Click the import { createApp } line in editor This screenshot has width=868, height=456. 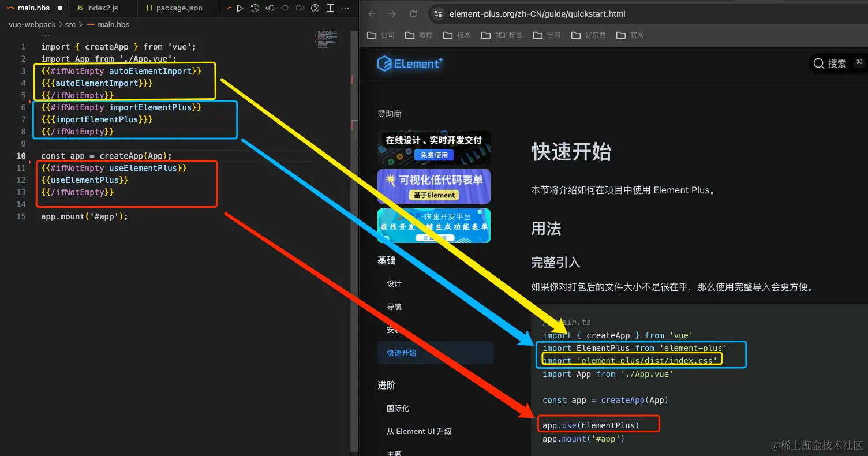point(118,47)
